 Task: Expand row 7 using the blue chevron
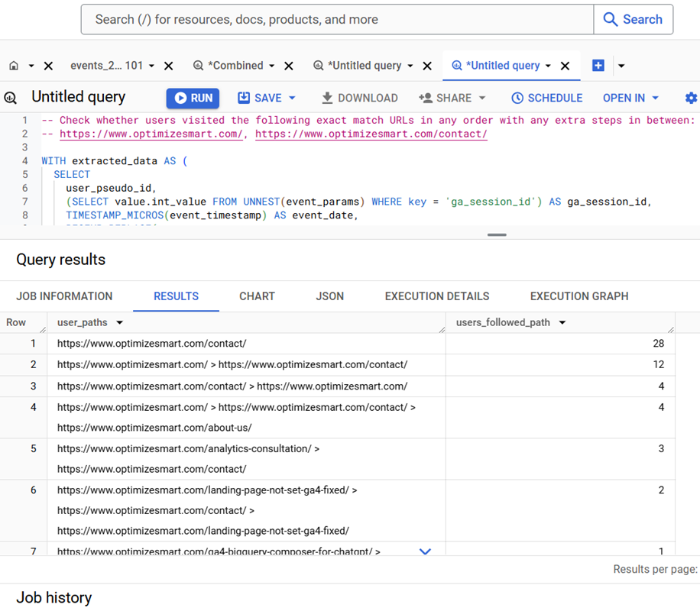coord(426,551)
